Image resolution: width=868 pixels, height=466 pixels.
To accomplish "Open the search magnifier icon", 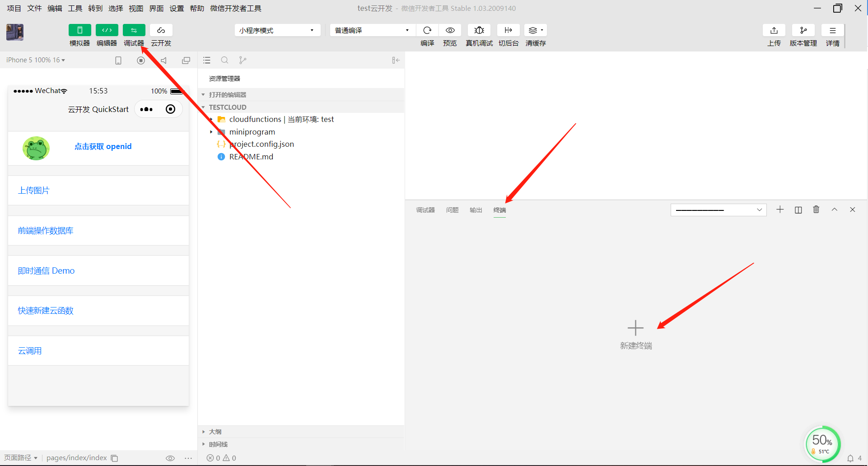I will 224,60.
